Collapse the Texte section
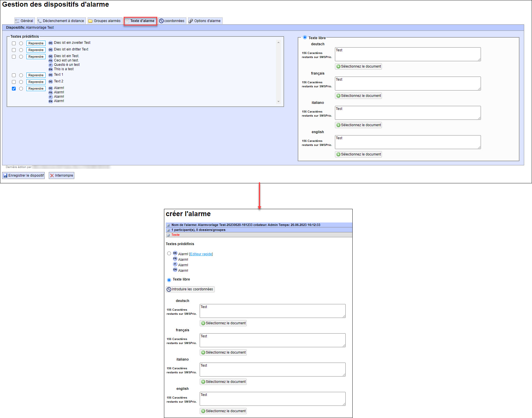Viewport: 532px width, 418px height. click(x=168, y=235)
